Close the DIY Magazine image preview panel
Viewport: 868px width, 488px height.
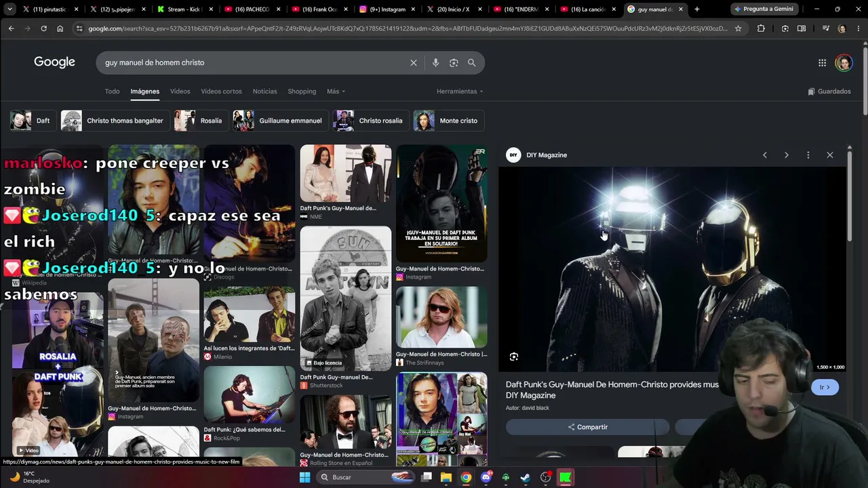830,155
